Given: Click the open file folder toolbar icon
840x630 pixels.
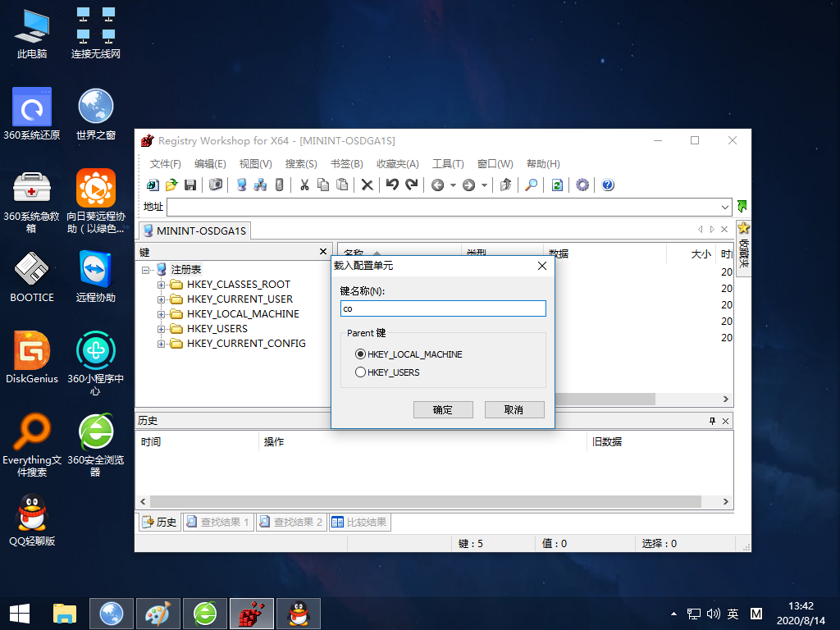Looking at the screenshot, I should [171, 185].
